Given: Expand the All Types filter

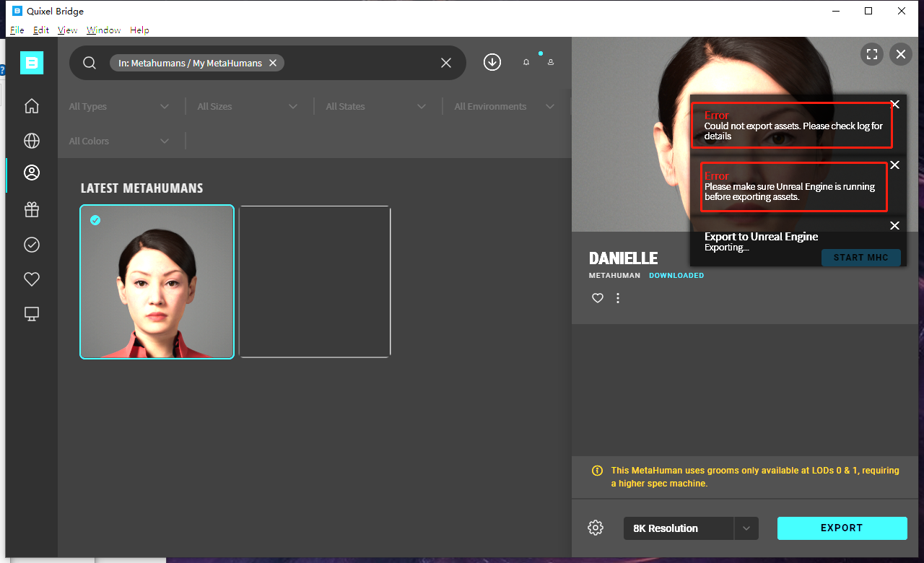Looking at the screenshot, I should click(x=119, y=106).
